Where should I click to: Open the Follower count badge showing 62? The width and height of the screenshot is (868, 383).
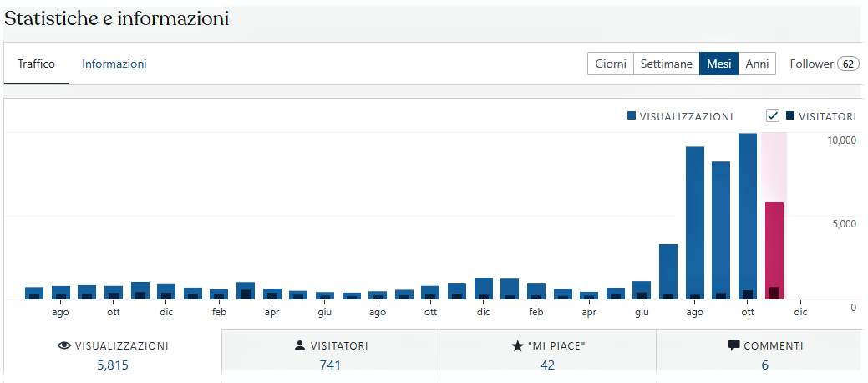pos(849,64)
